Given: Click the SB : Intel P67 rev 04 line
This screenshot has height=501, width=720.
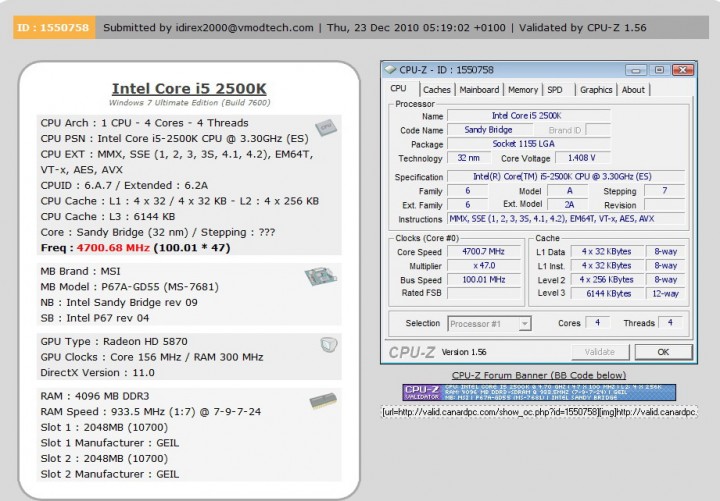Looking at the screenshot, I should coord(95,318).
